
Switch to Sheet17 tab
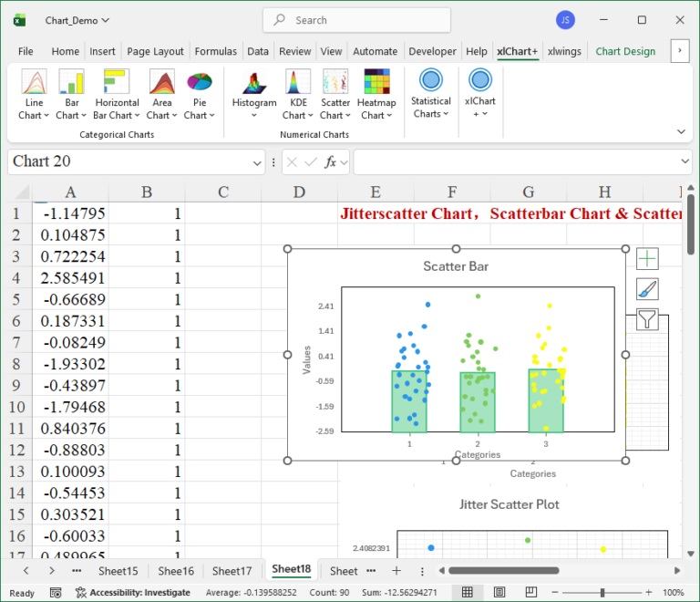(232, 571)
